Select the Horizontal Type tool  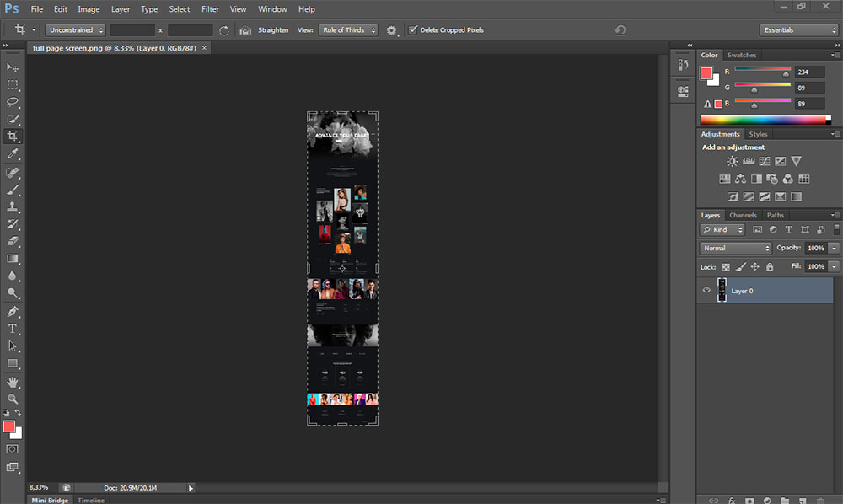pyautogui.click(x=13, y=329)
